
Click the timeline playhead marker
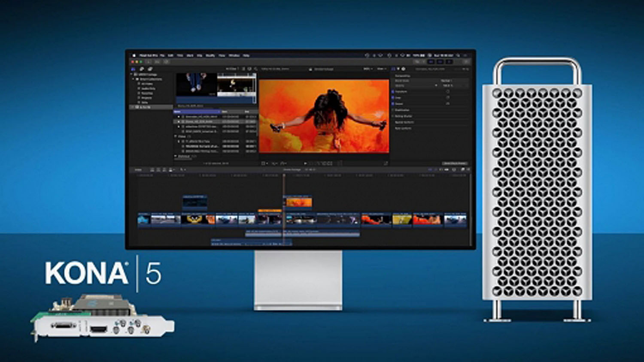coord(284,175)
